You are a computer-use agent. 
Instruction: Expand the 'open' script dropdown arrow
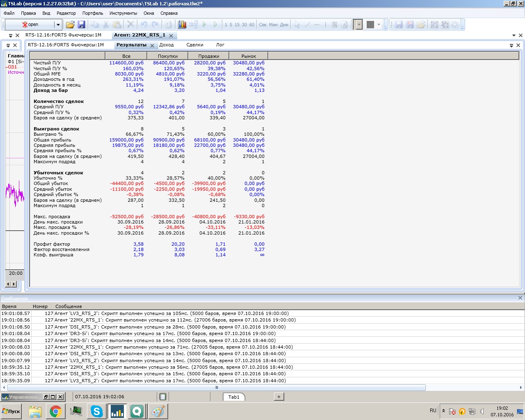point(58,25)
